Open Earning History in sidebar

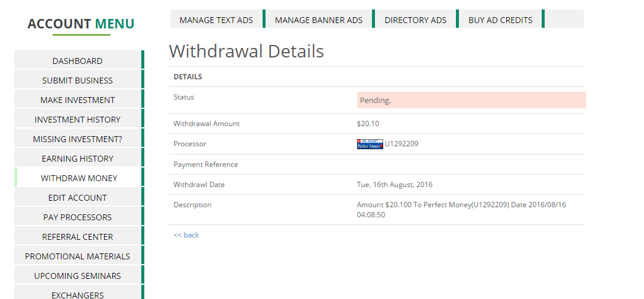[77, 159]
